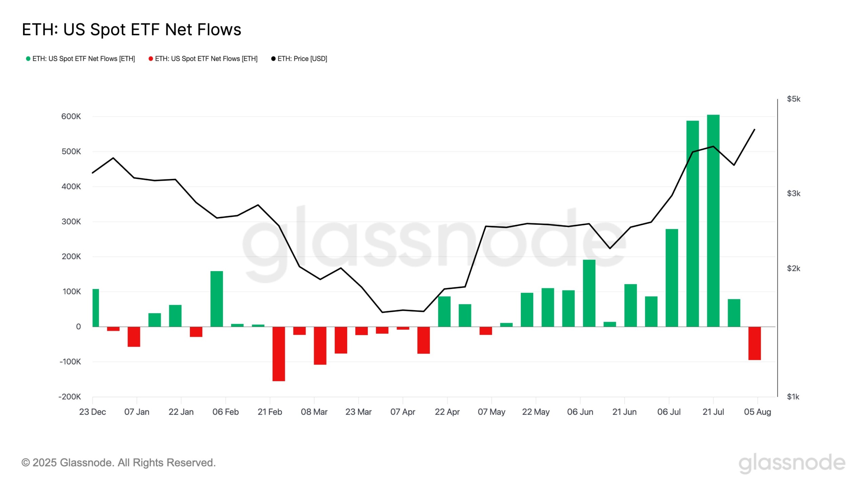This screenshot has width=868, height=488.
Task: Click the green bar reaching about 280K
Action: (x=672, y=278)
